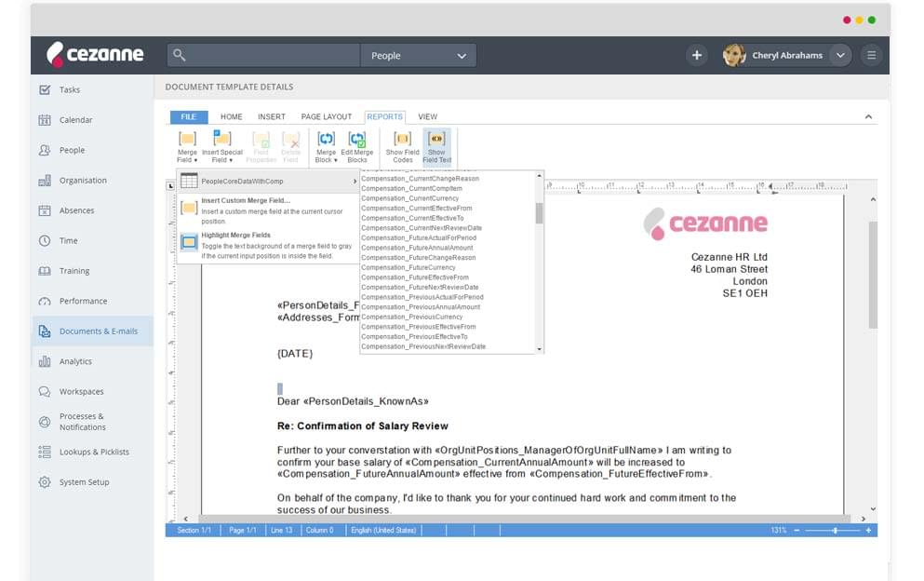The height and width of the screenshot is (581, 924).
Task: Click Insert Special Field ribbon icon
Action: (x=222, y=147)
